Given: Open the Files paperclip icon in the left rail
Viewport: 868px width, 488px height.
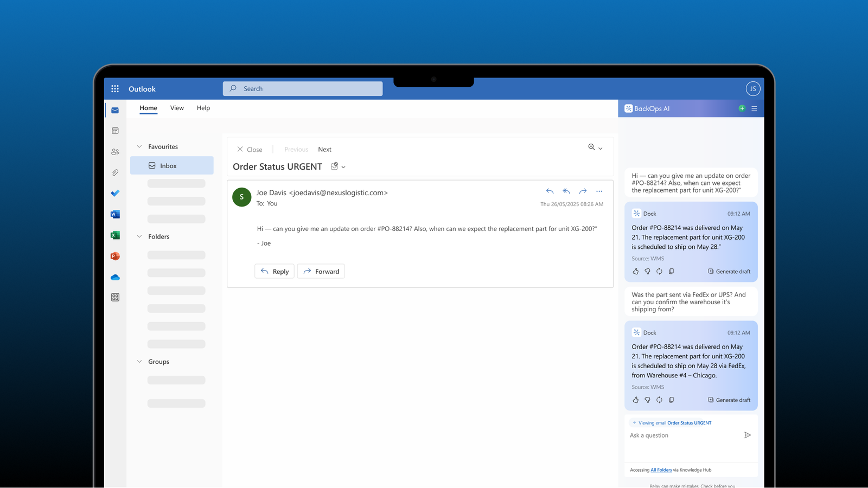Looking at the screenshot, I should click(115, 172).
